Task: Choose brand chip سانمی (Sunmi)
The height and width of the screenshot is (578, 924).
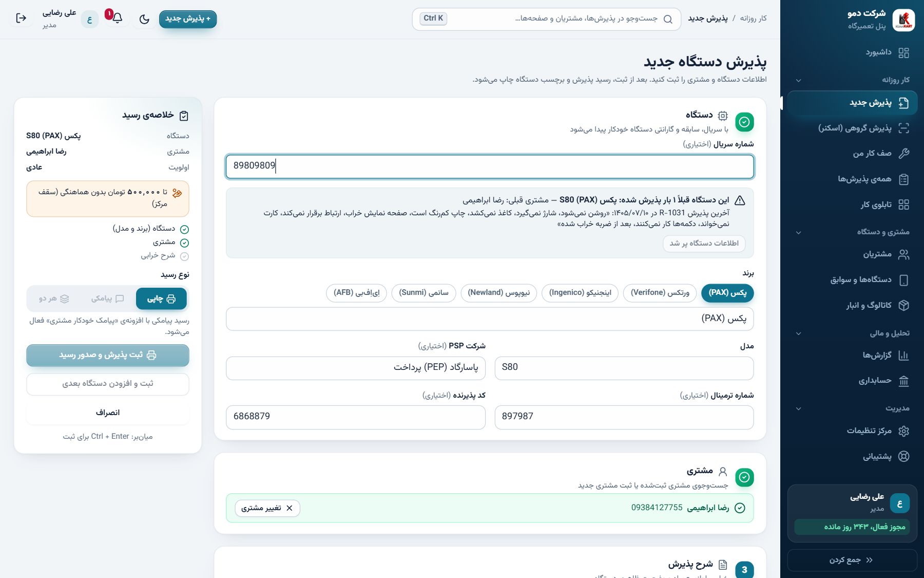Action: tap(423, 293)
